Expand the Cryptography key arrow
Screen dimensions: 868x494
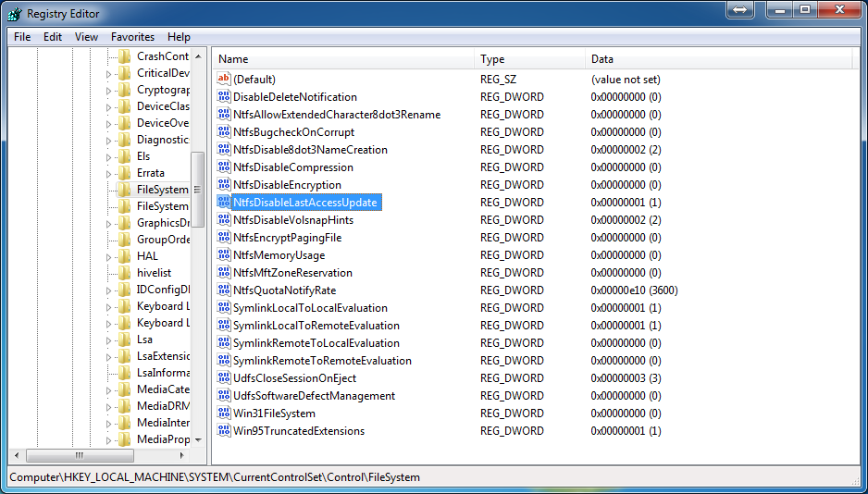108,90
